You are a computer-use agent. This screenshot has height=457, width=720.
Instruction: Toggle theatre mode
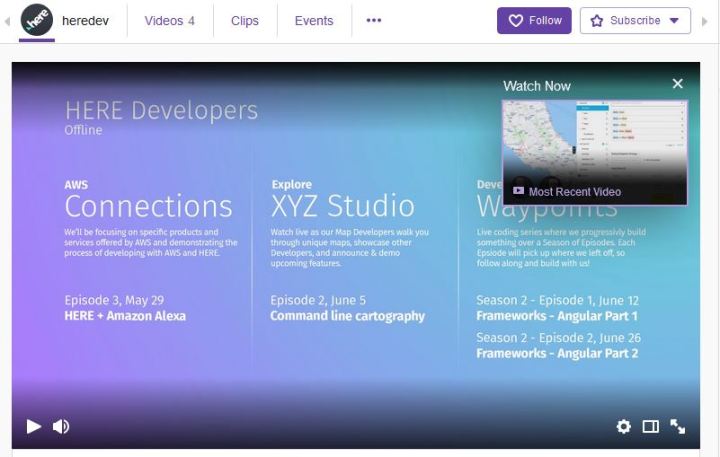coord(650,426)
